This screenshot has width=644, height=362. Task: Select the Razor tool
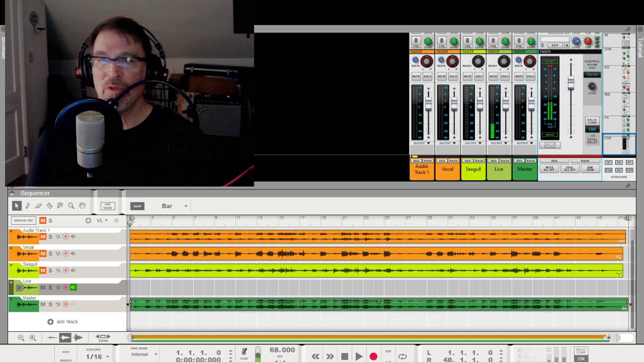point(49,206)
